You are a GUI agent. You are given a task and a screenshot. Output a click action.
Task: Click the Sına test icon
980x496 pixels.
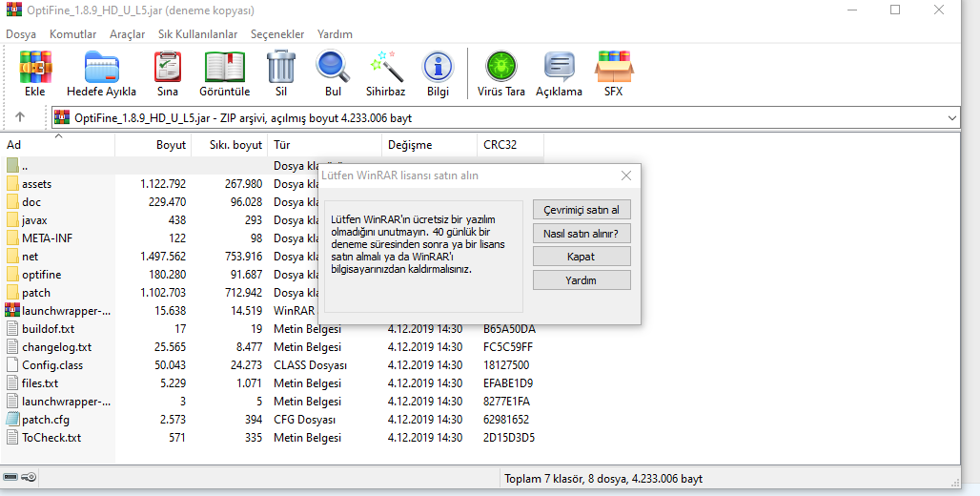(x=168, y=67)
